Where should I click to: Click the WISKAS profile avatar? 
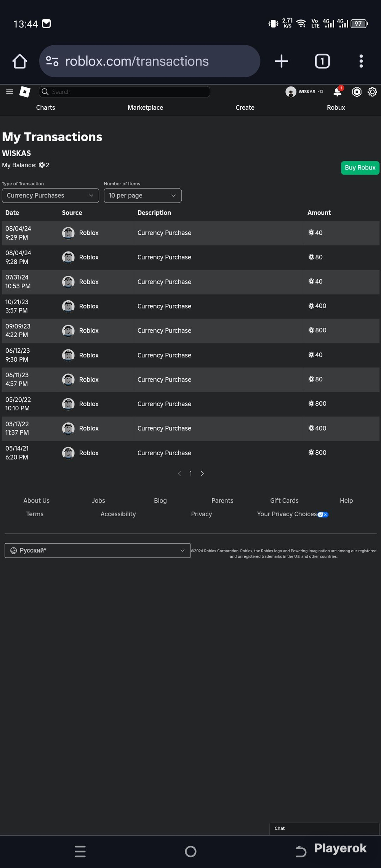coord(291,92)
